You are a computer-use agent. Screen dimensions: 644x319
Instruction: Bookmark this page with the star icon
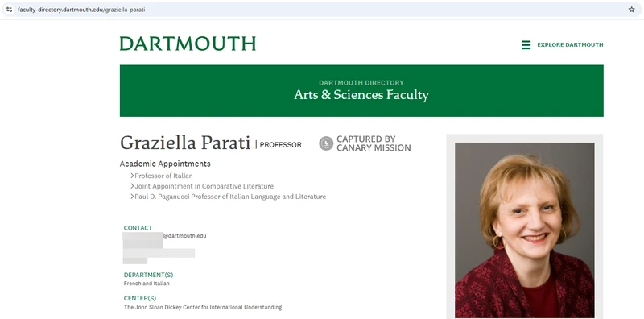[631, 10]
